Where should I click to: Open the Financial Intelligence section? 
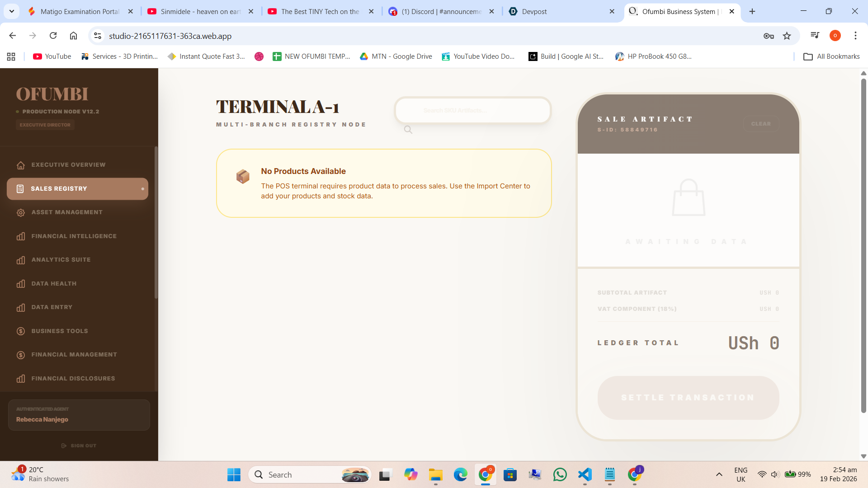point(74,236)
